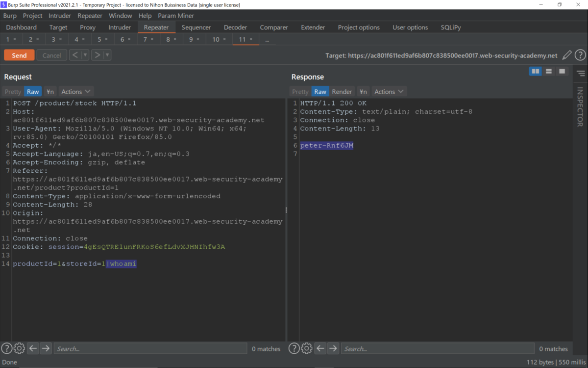Switch to the Dashboard tab
The width and height of the screenshot is (588, 368).
pyautogui.click(x=22, y=27)
